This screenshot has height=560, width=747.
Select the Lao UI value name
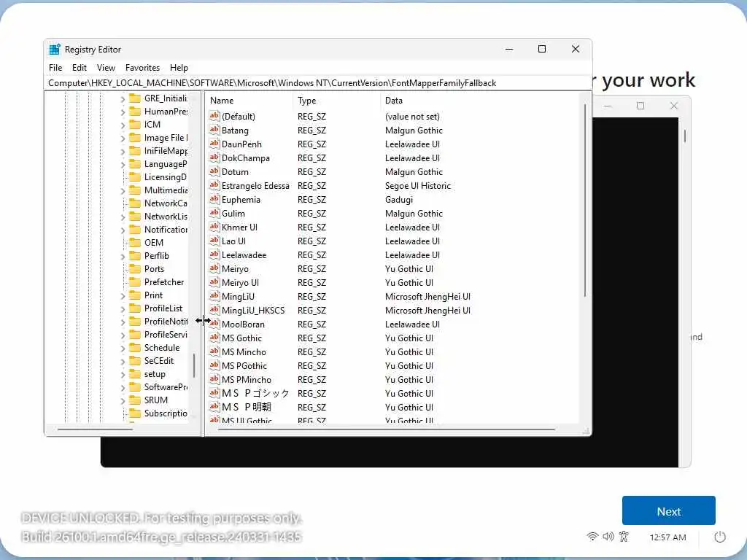coord(233,241)
